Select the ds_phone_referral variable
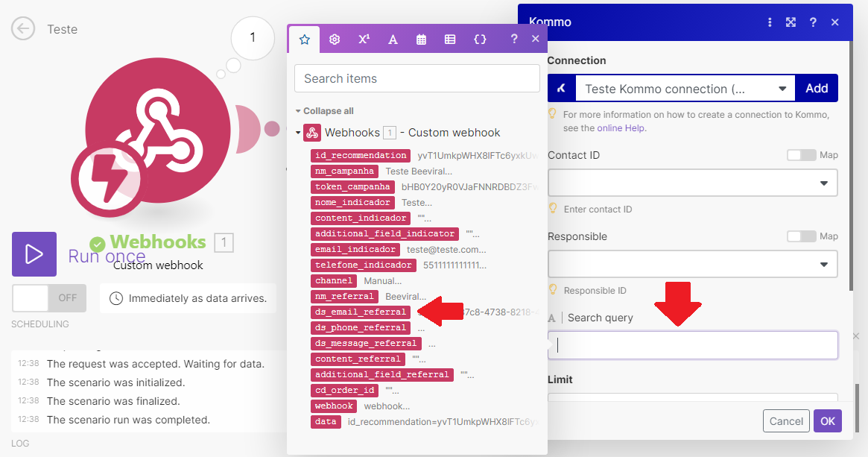This screenshot has width=868, height=457. pyautogui.click(x=361, y=327)
